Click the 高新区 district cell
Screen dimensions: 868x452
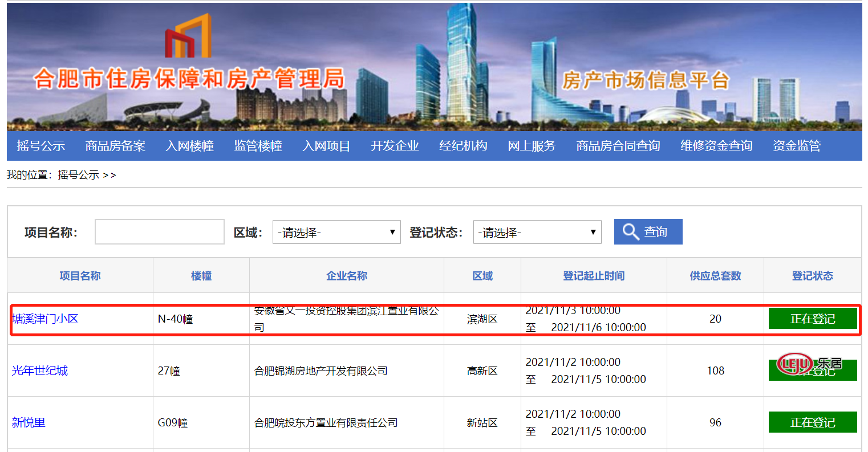pyautogui.click(x=482, y=371)
